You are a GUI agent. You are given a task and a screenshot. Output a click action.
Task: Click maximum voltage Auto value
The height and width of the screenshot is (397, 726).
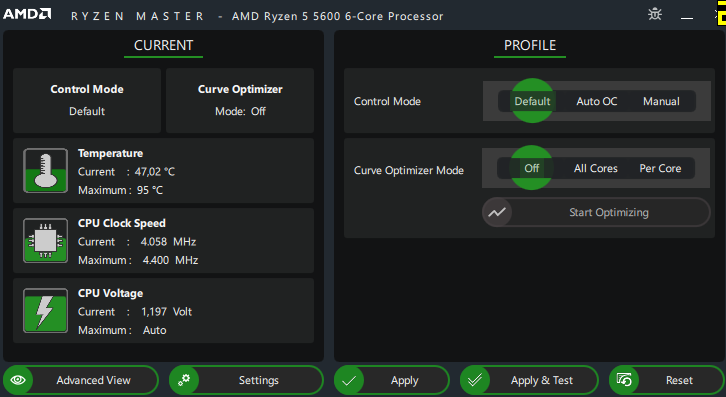154,330
